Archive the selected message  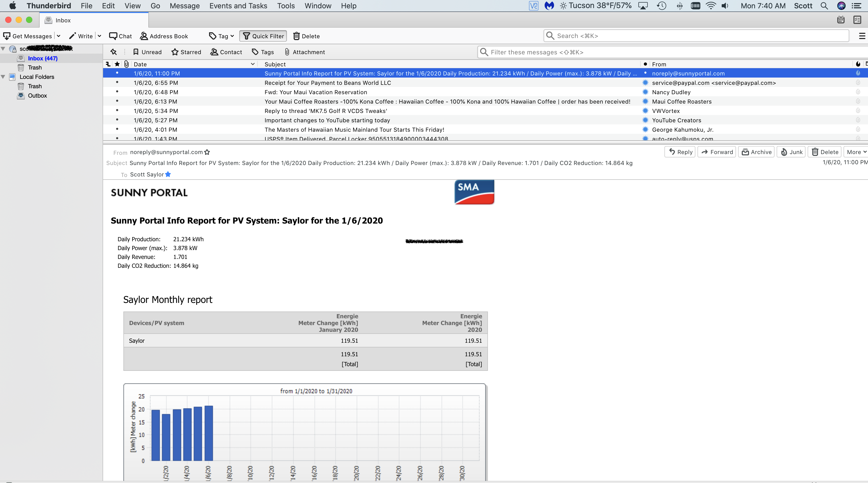click(757, 152)
